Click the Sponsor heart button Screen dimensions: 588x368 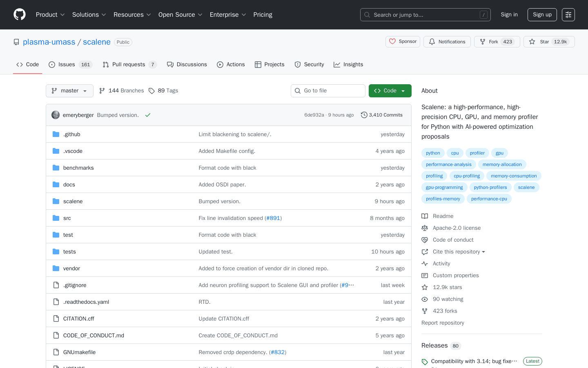coord(403,42)
